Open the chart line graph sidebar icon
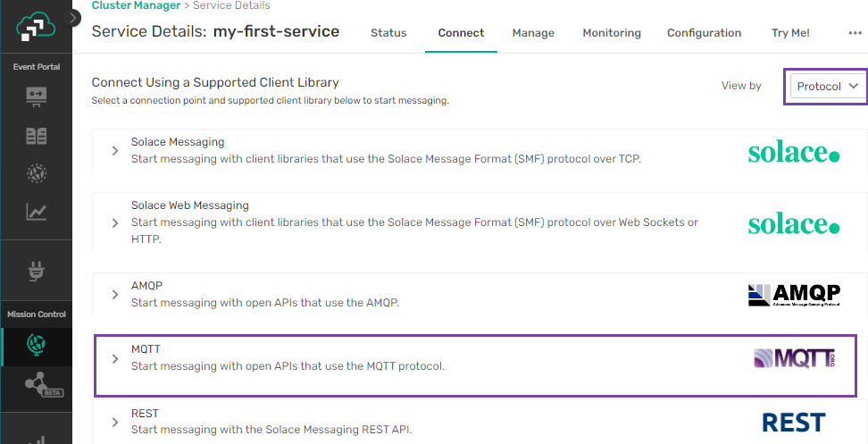This screenshot has width=868, height=444. tap(37, 212)
